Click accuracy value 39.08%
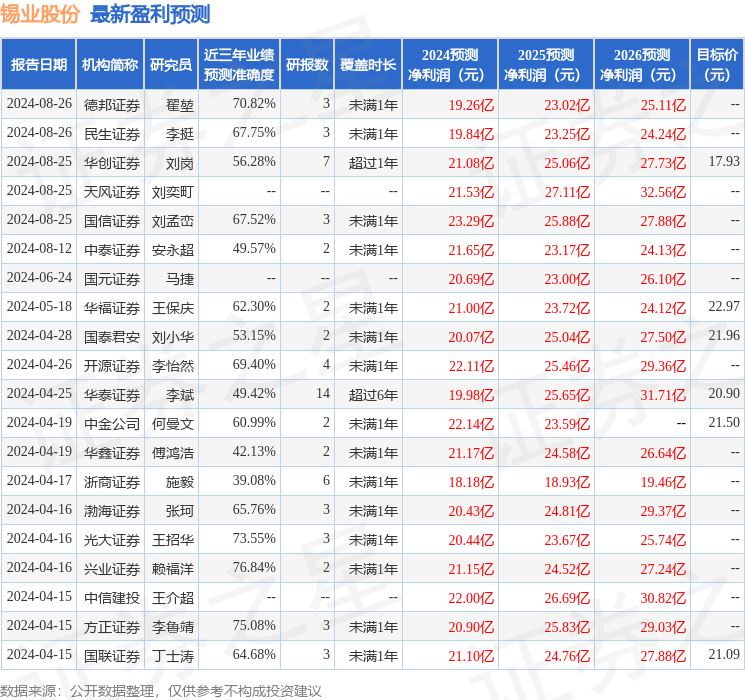The width and height of the screenshot is (745, 700). pyautogui.click(x=254, y=480)
